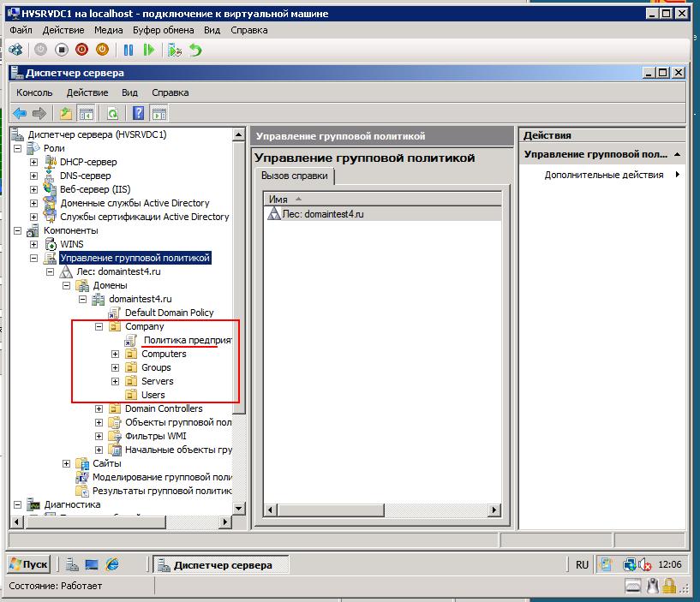The height and width of the screenshot is (602, 700).
Task: Launch Internet Explorer from quick launch
Action: (112, 564)
